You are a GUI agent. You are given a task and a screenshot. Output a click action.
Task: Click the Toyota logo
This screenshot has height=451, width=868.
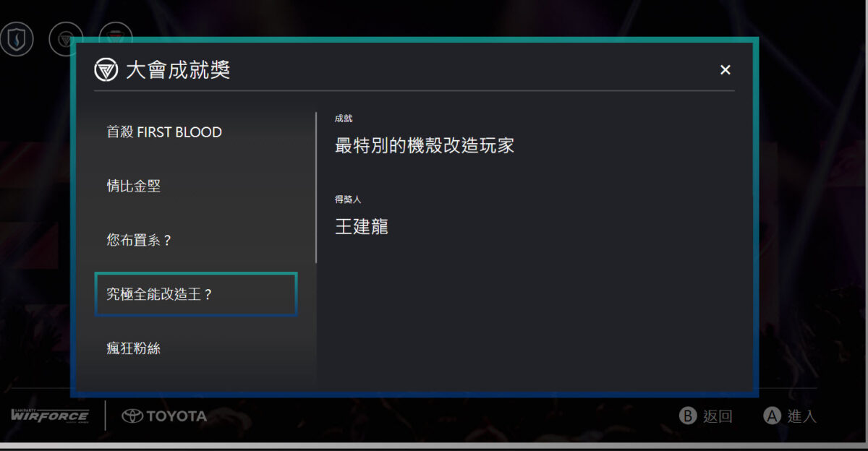point(164,416)
